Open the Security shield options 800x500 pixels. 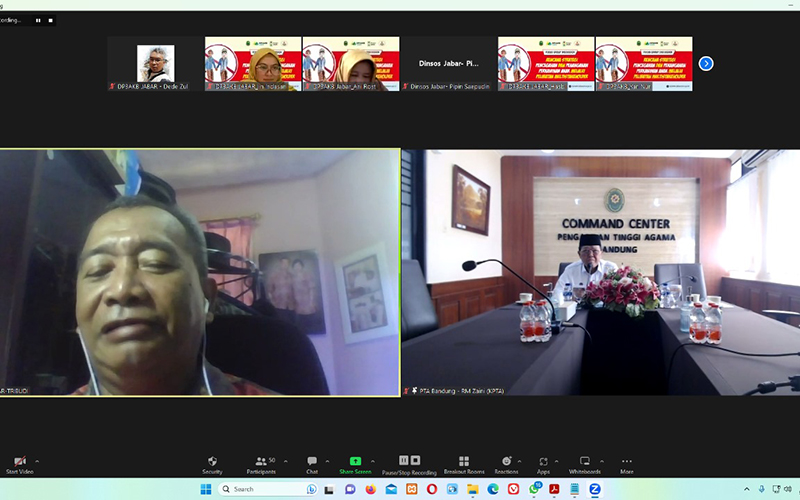pos(212,462)
